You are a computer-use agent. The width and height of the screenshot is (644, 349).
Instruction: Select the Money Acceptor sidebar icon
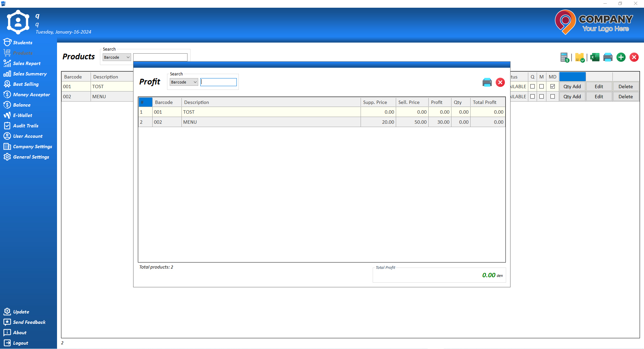[32, 95]
